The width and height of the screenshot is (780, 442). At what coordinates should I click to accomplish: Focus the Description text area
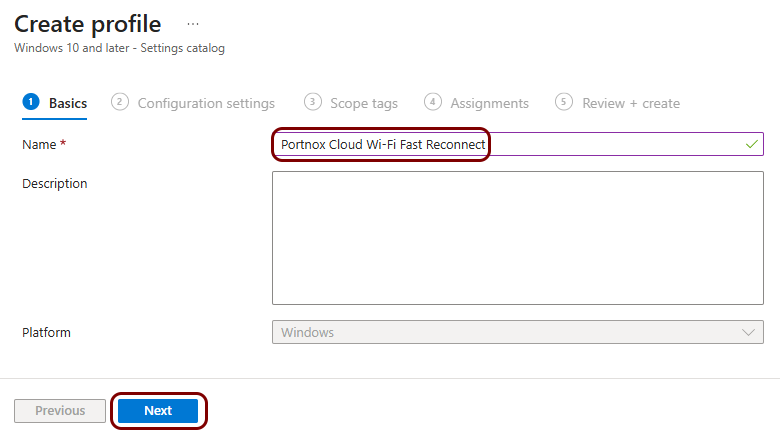517,237
